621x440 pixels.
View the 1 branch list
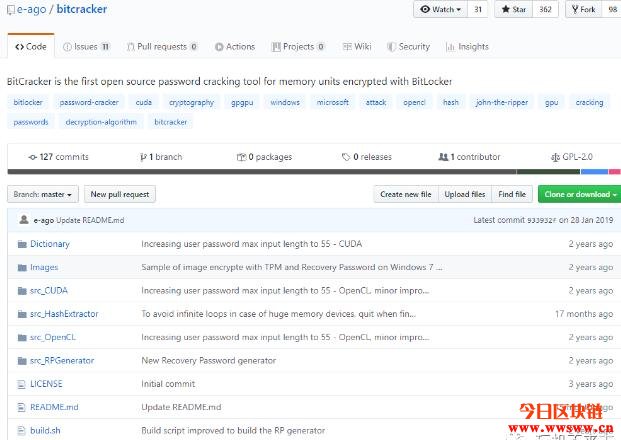(161, 157)
